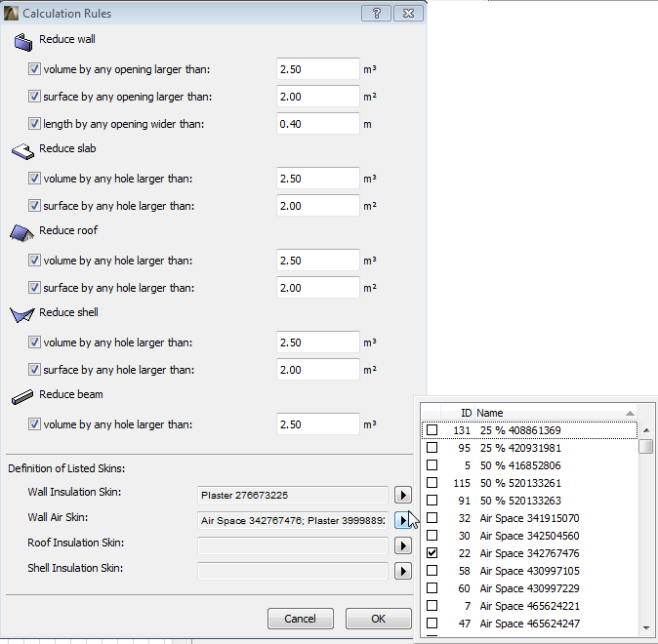
Task: Click the roof surface 2.00 input field
Action: tap(318, 288)
